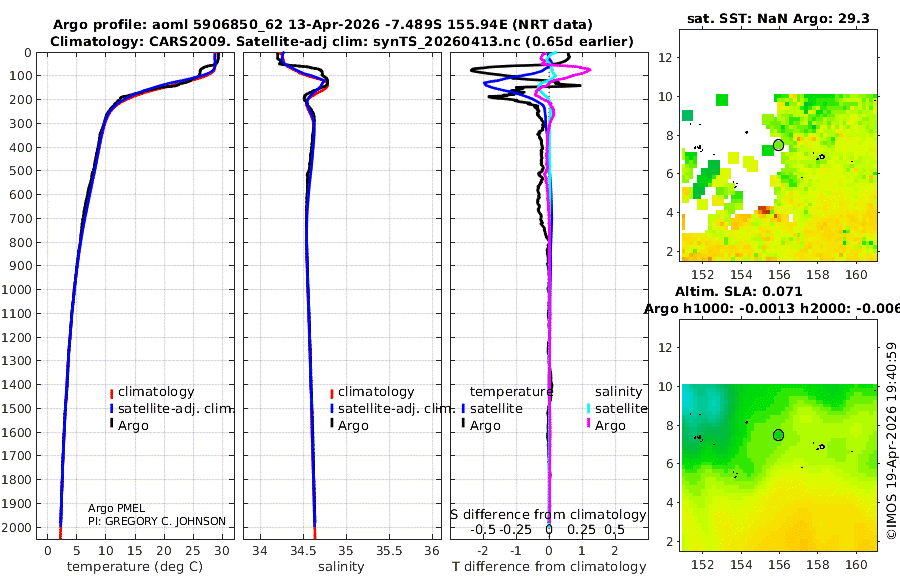Click the 'temperature' legend heading in difference plot

511,392
